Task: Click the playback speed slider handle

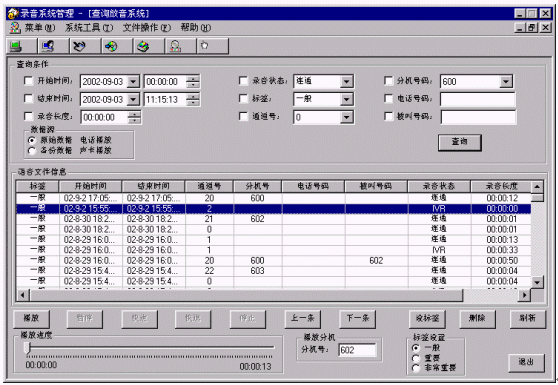Action: 27,348
